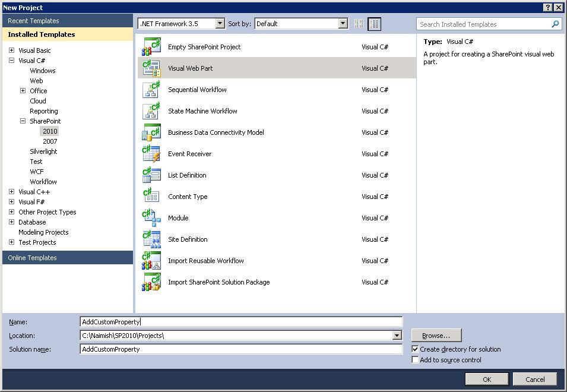Screen dimensions: 567x392
Task: Click the Sequential Workflow template icon
Action: (151, 89)
